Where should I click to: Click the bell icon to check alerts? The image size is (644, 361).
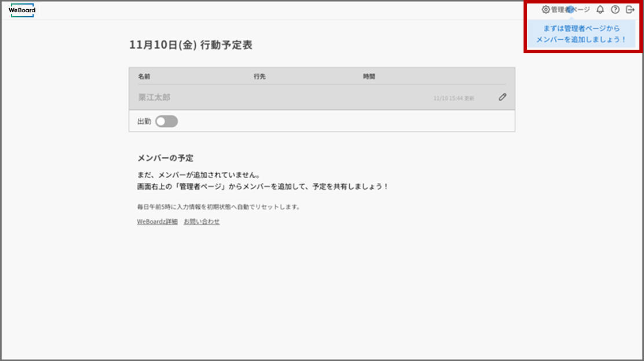pyautogui.click(x=600, y=10)
